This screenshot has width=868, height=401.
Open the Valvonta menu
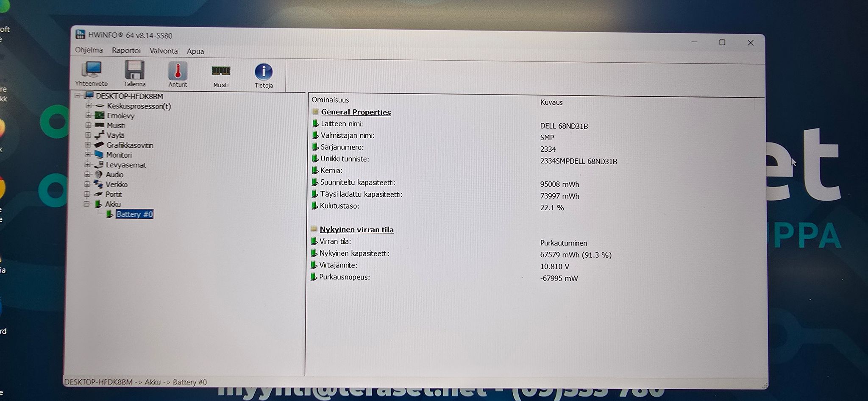tap(164, 51)
